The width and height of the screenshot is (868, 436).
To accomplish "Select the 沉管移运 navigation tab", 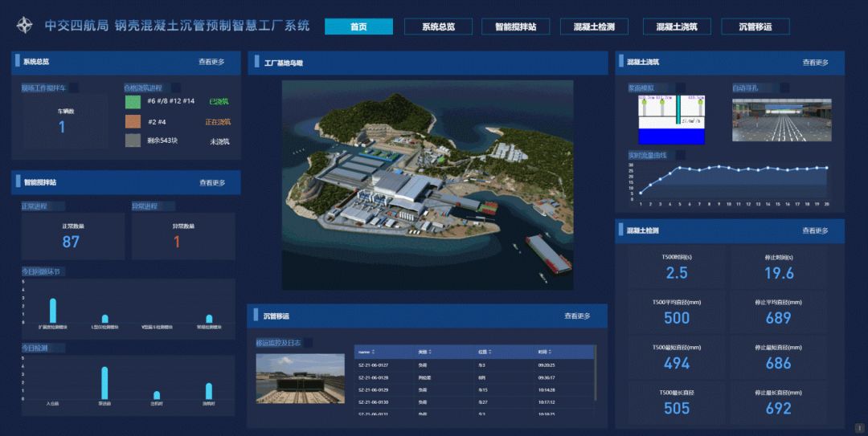I will click(755, 26).
